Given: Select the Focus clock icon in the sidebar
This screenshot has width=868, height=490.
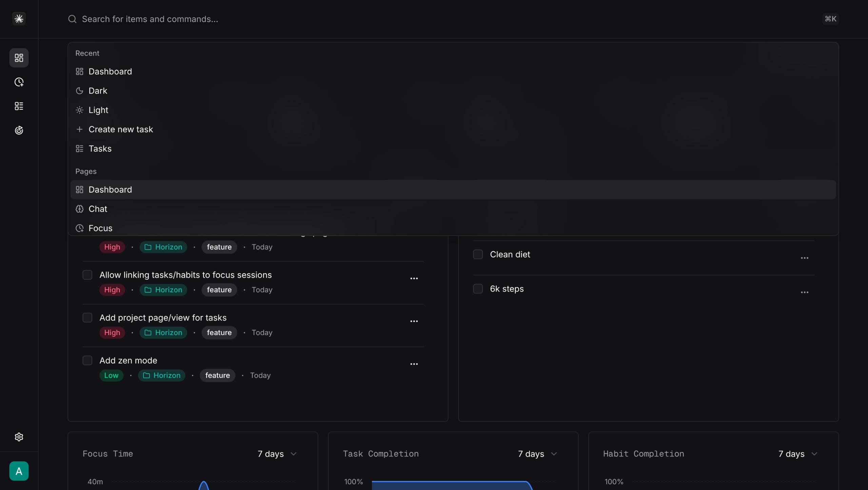Looking at the screenshot, I should (19, 82).
